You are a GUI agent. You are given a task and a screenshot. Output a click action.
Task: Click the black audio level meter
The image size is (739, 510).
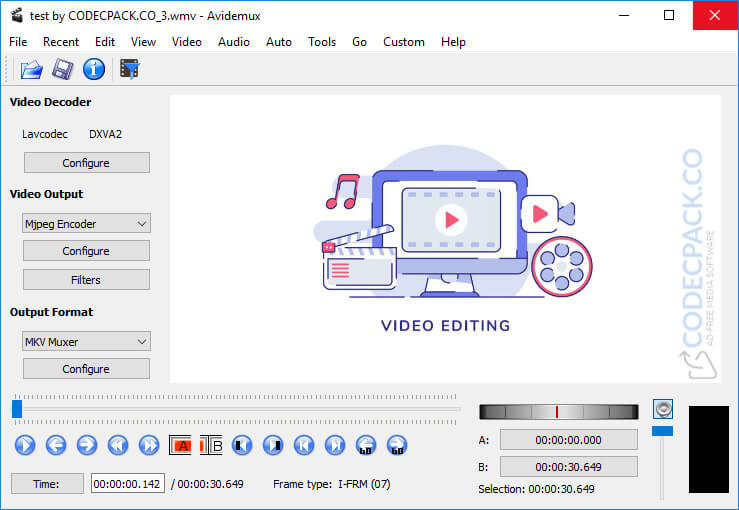click(x=709, y=450)
